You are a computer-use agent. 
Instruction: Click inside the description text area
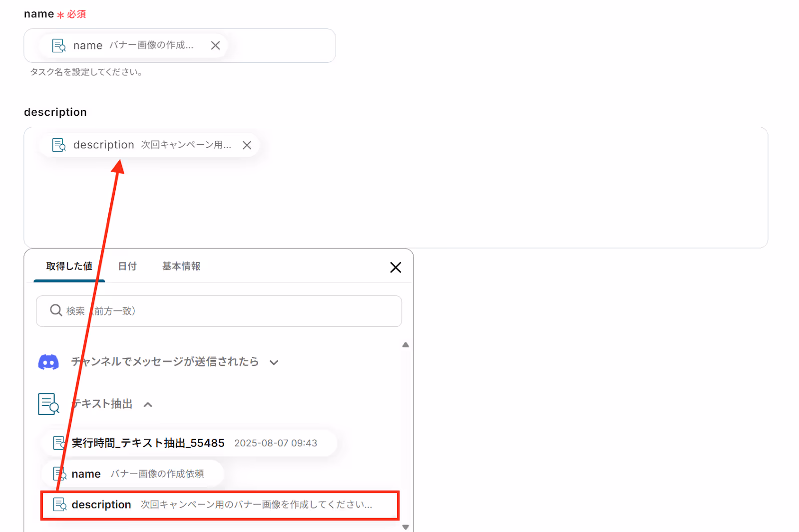coord(396,188)
